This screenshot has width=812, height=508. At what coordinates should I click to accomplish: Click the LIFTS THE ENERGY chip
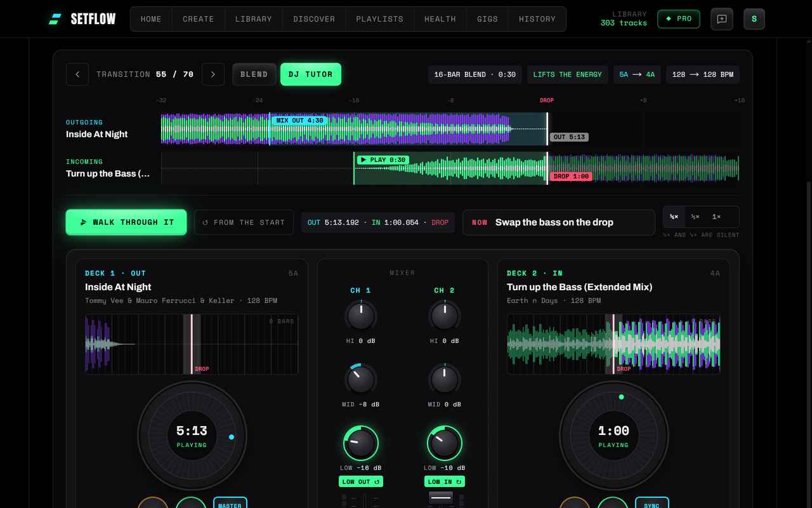(x=568, y=74)
